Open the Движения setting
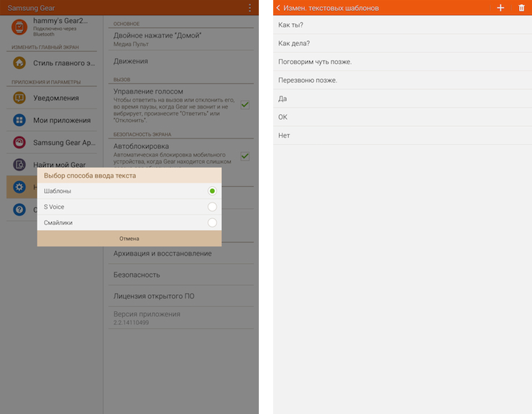 pyautogui.click(x=181, y=61)
